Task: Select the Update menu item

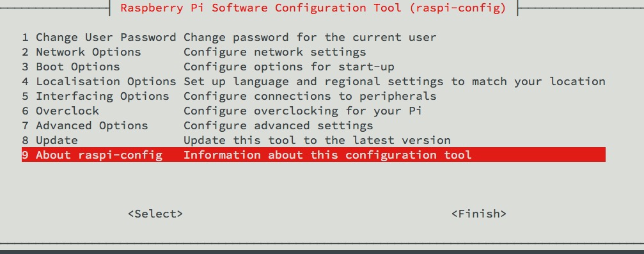Action: [x=313, y=140]
